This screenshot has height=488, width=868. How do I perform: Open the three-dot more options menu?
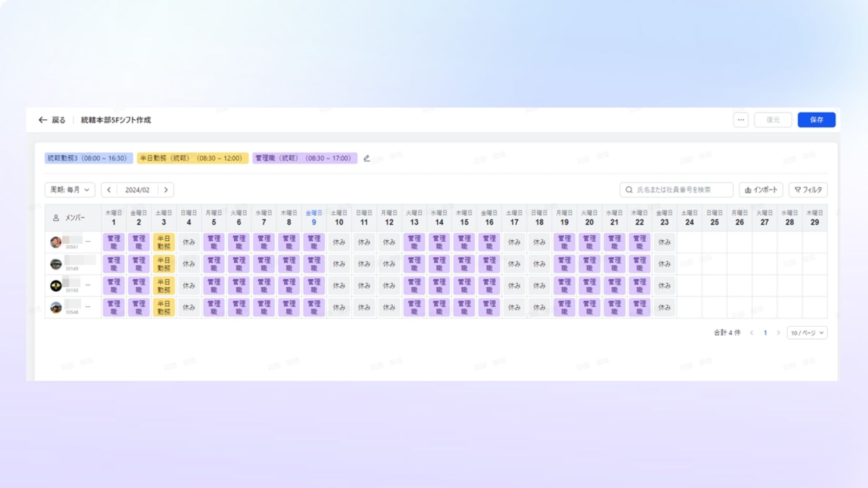tap(741, 120)
